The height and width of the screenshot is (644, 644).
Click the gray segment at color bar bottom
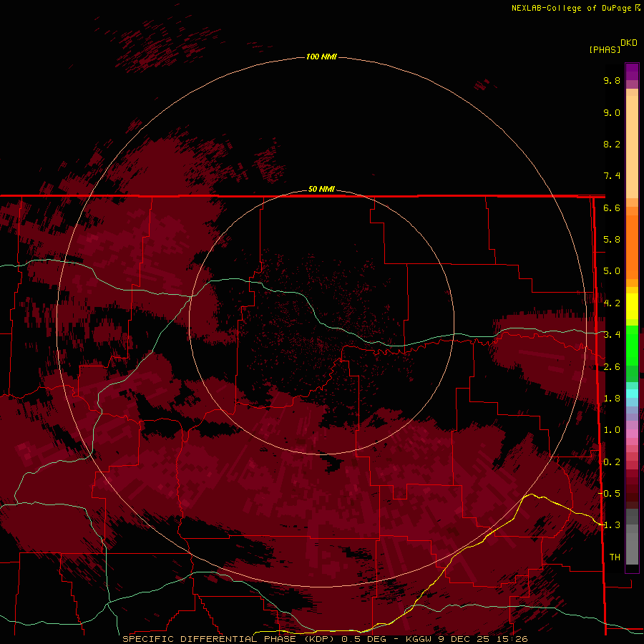coord(632,537)
